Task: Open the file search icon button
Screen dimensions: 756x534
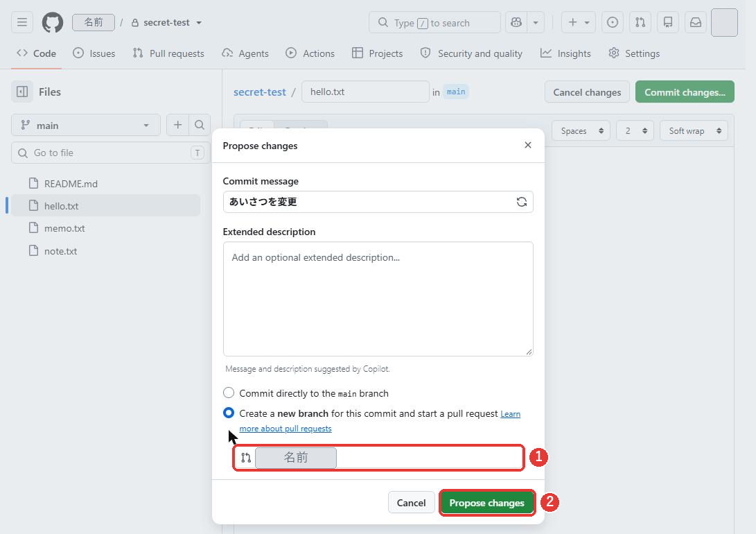Action: 200,125
